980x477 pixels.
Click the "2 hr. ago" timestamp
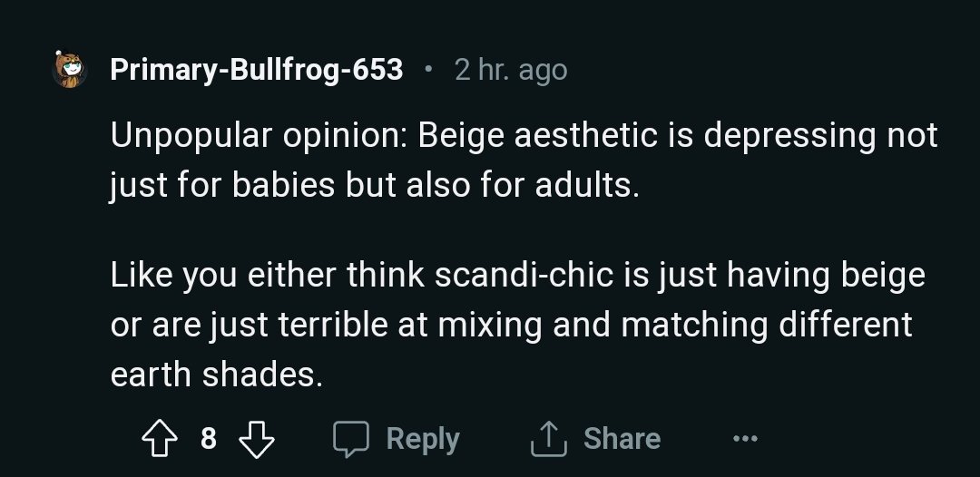pos(511,70)
